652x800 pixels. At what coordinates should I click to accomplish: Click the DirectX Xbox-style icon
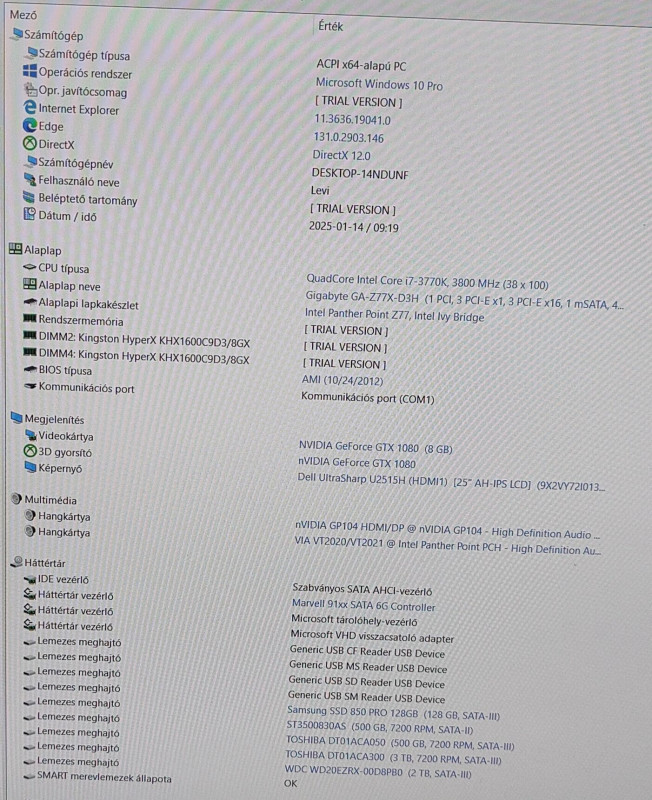click(30, 143)
